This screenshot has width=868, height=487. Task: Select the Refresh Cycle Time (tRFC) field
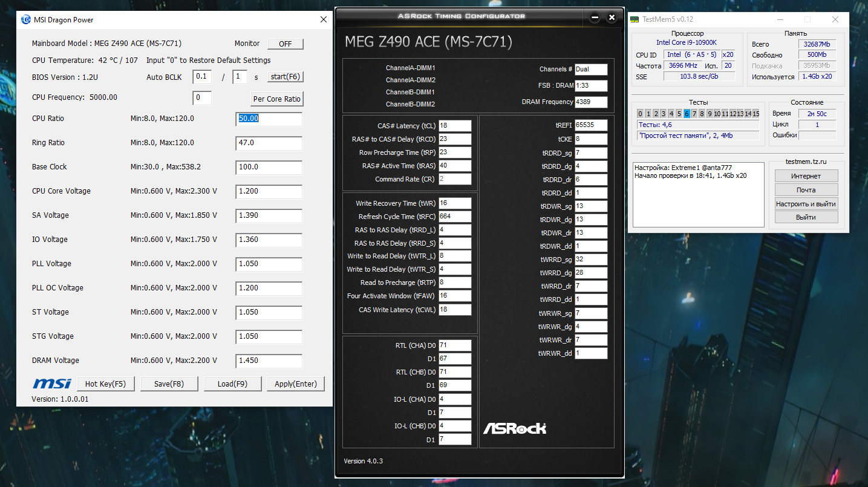[x=455, y=217]
